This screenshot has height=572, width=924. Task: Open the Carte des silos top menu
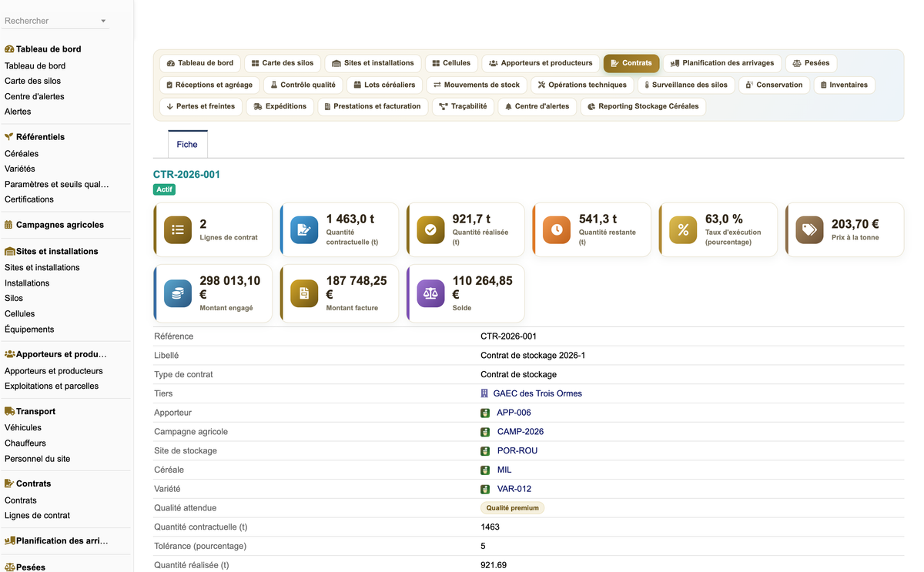(x=283, y=63)
